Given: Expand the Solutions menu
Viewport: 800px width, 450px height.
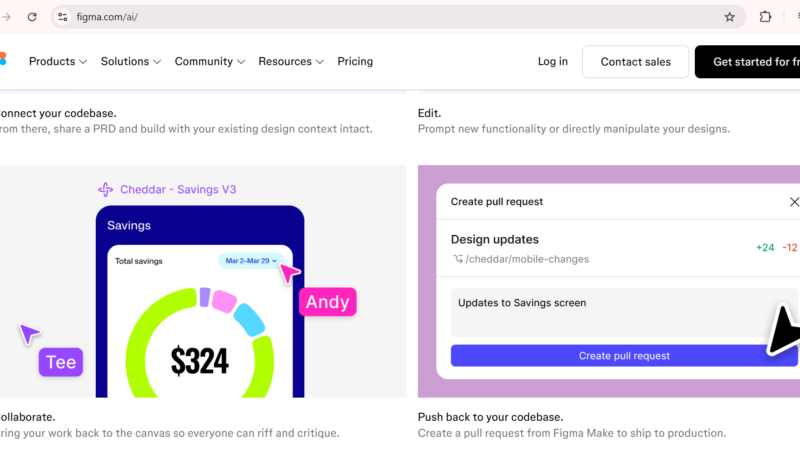Looking at the screenshot, I should (x=131, y=61).
